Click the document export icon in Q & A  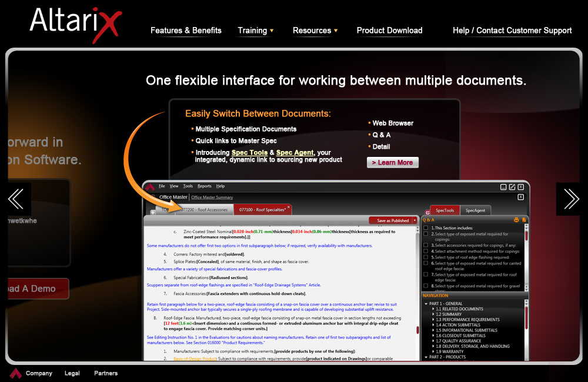point(524,220)
